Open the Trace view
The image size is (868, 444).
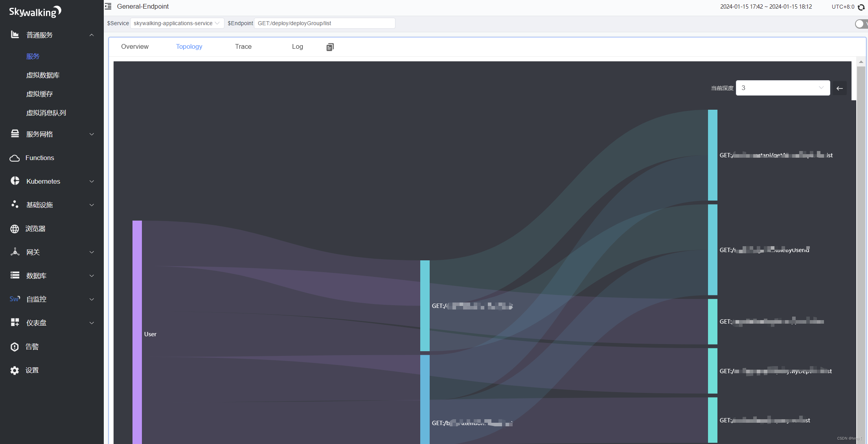coord(243,46)
